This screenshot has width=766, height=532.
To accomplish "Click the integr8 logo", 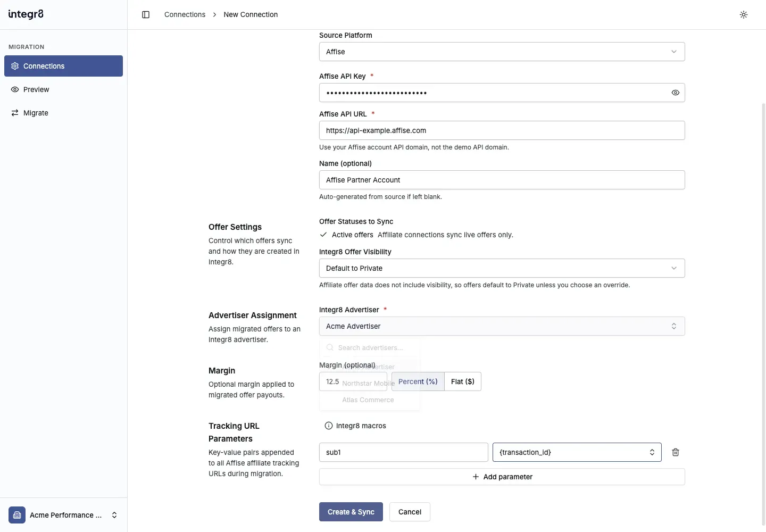I will pyautogui.click(x=26, y=14).
